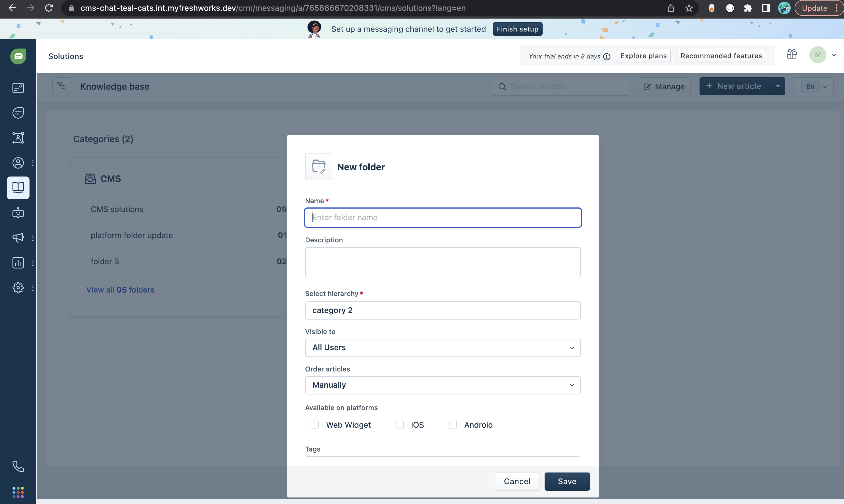Open the bot icon in sidebar

(18, 213)
